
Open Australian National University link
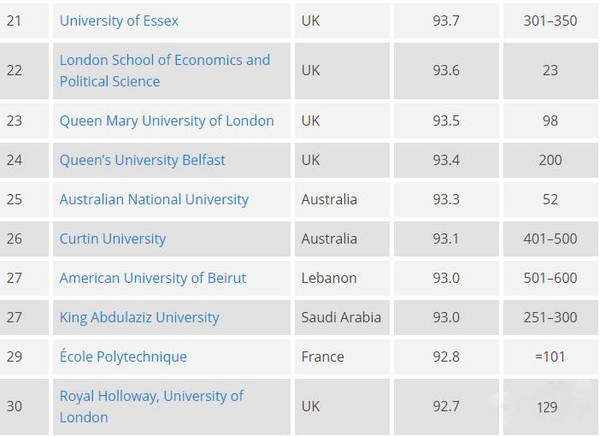(x=154, y=199)
